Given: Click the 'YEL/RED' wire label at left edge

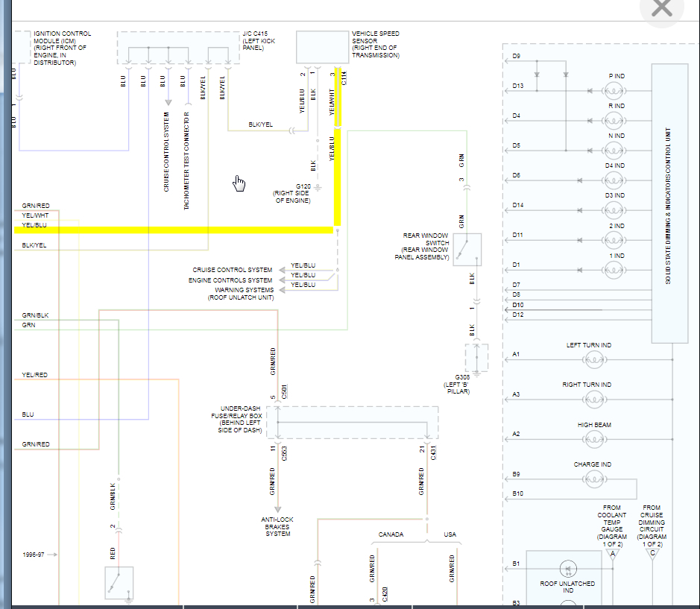Looking at the screenshot, I should (x=35, y=375).
